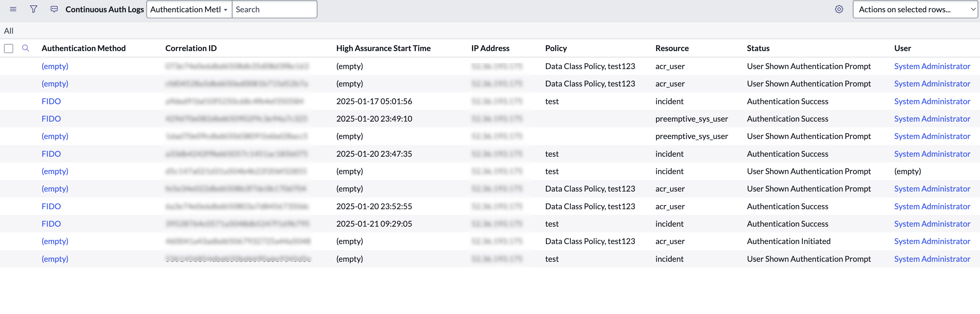Screen dimensions: 980x314
Task: Open (empty) method link in Authentication Initiated row
Action: click(x=55, y=241)
